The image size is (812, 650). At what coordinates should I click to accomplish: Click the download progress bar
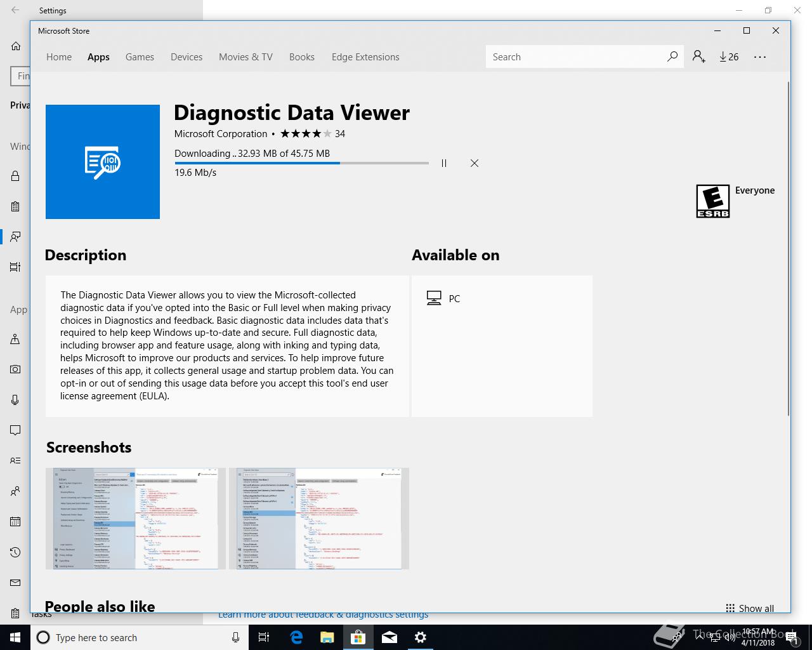(x=302, y=163)
